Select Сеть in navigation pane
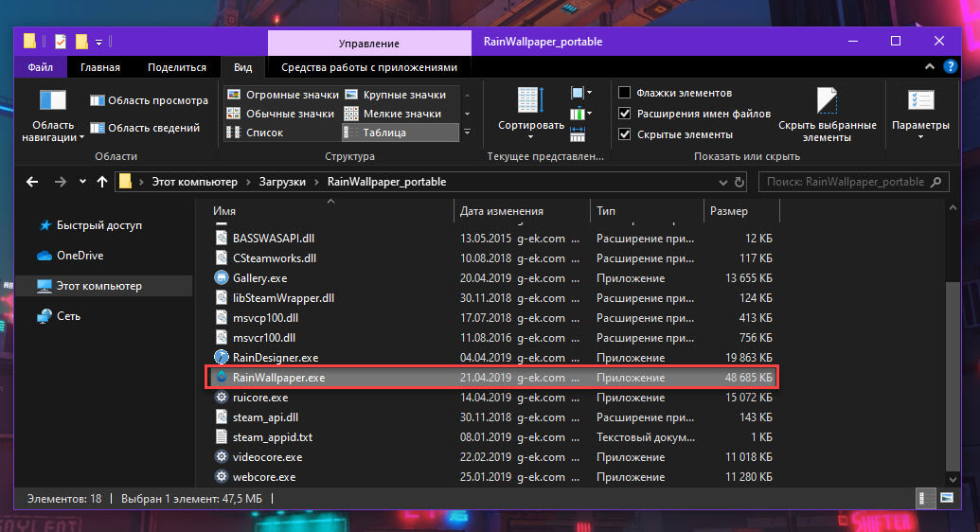This screenshot has width=980, height=532. tap(68, 316)
